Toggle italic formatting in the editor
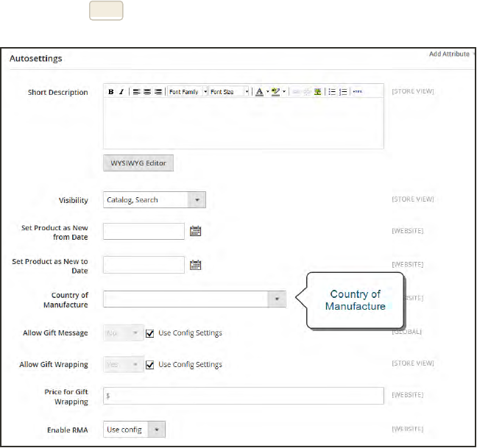The image size is (477, 448). click(121, 92)
